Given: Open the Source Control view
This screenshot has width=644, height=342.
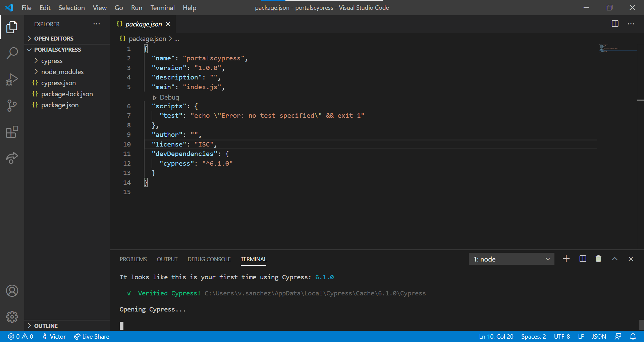Looking at the screenshot, I should point(12,106).
